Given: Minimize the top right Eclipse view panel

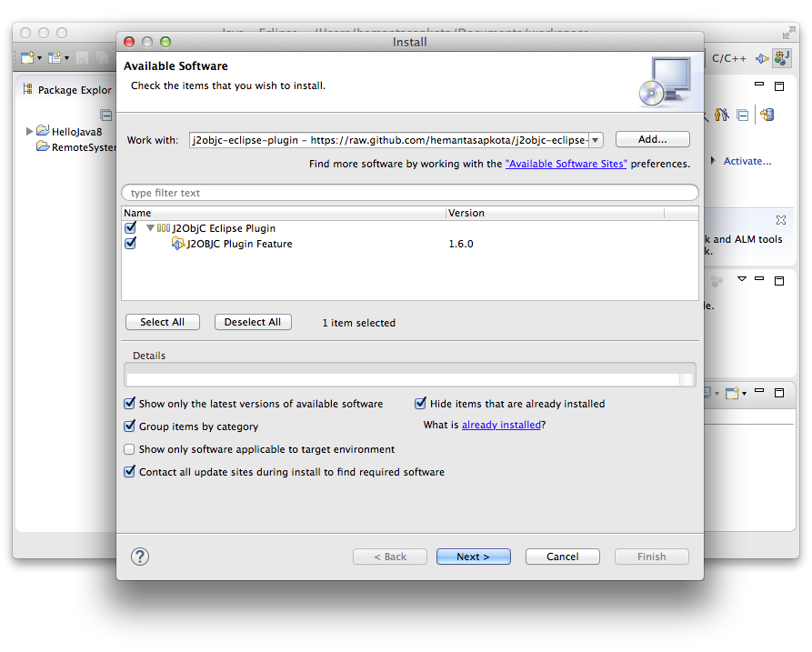Looking at the screenshot, I should (759, 84).
